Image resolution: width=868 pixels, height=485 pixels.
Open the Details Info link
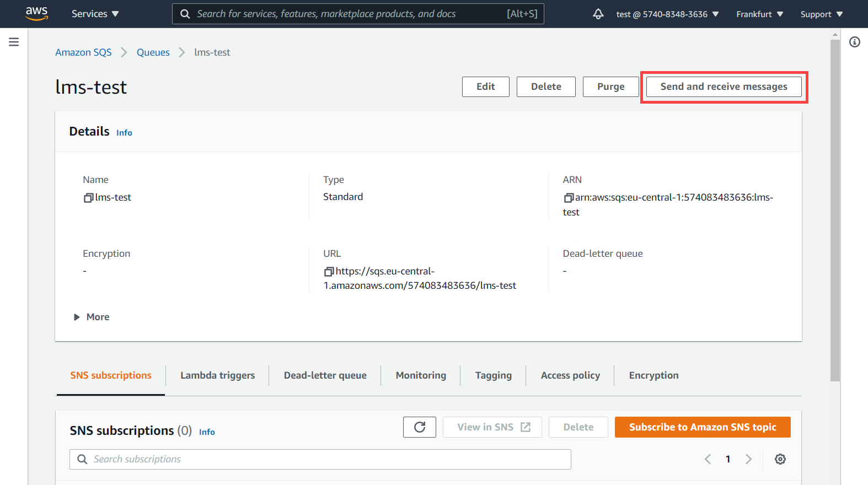click(x=124, y=133)
